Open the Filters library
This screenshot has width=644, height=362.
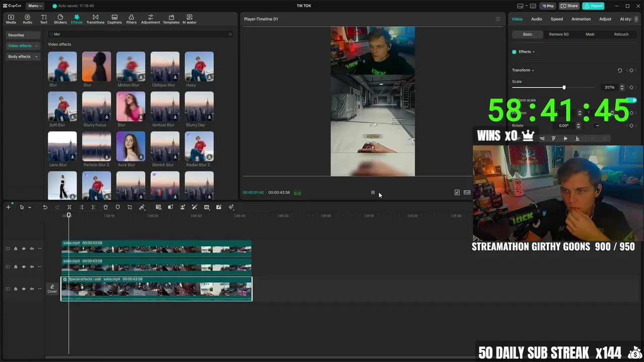click(x=131, y=19)
